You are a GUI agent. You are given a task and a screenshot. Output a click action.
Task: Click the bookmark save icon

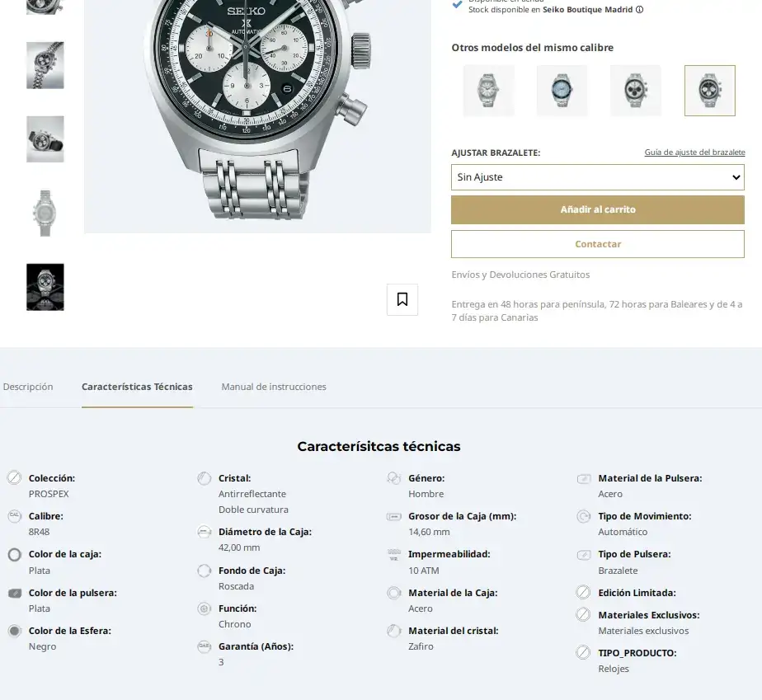pos(402,299)
